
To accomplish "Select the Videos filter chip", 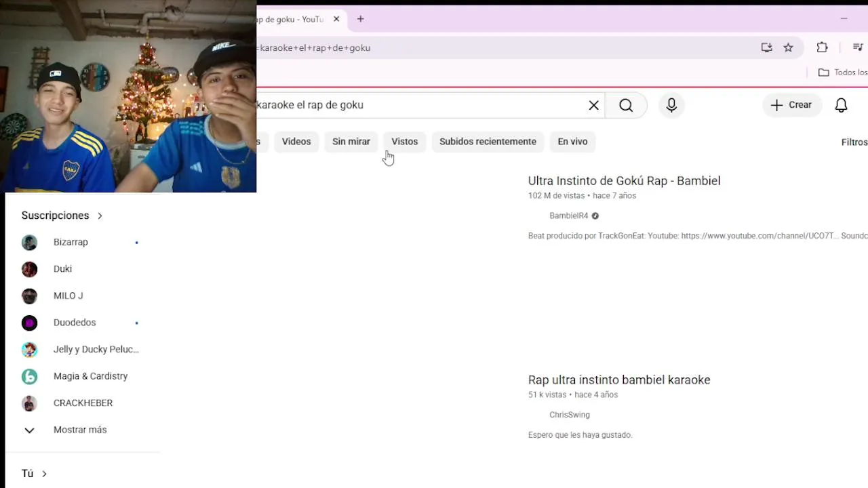I will pyautogui.click(x=296, y=142).
